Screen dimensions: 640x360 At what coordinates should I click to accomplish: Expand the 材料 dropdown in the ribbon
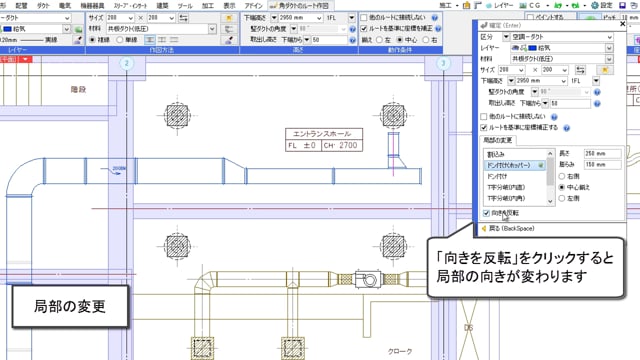(212, 29)
